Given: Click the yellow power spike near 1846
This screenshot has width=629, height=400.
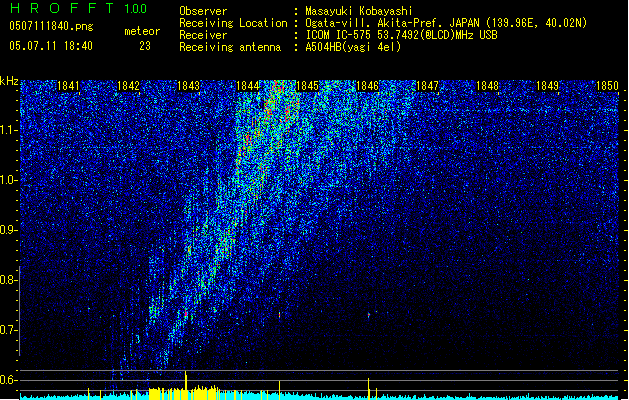Looking at the screenshot, I should point(369,388).
